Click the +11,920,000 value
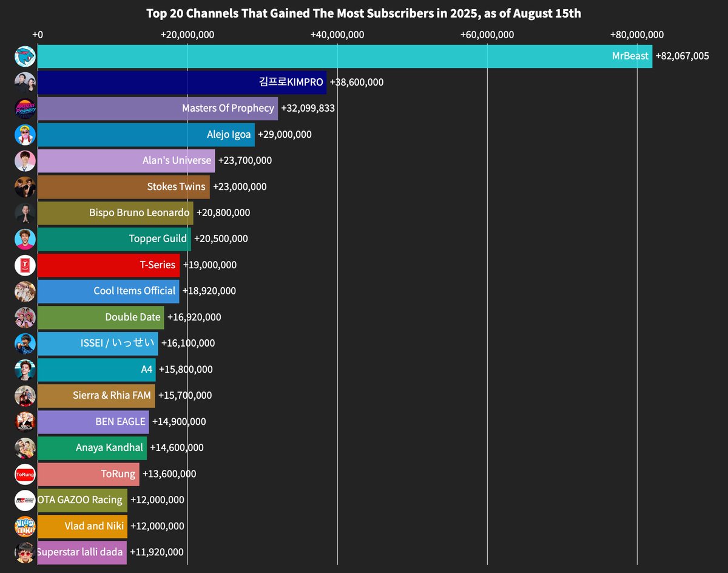Screen dimensions: 728x573 click(x=157, y=552)
